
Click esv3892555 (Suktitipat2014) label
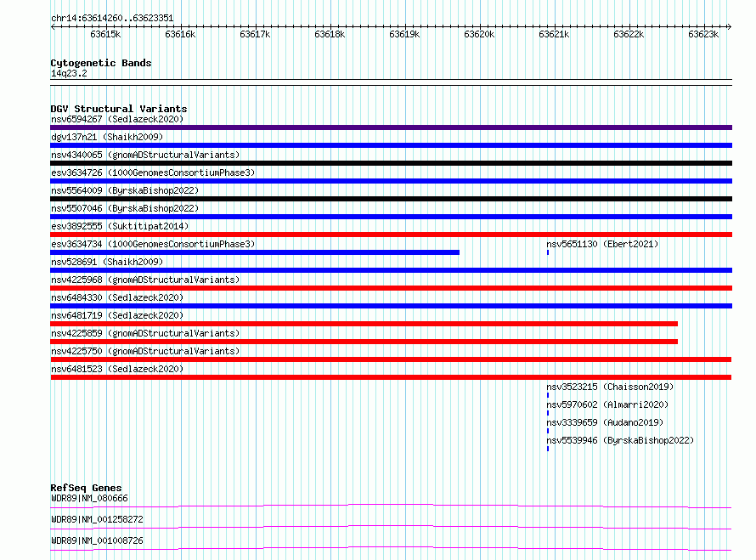[x=120, y=226]
